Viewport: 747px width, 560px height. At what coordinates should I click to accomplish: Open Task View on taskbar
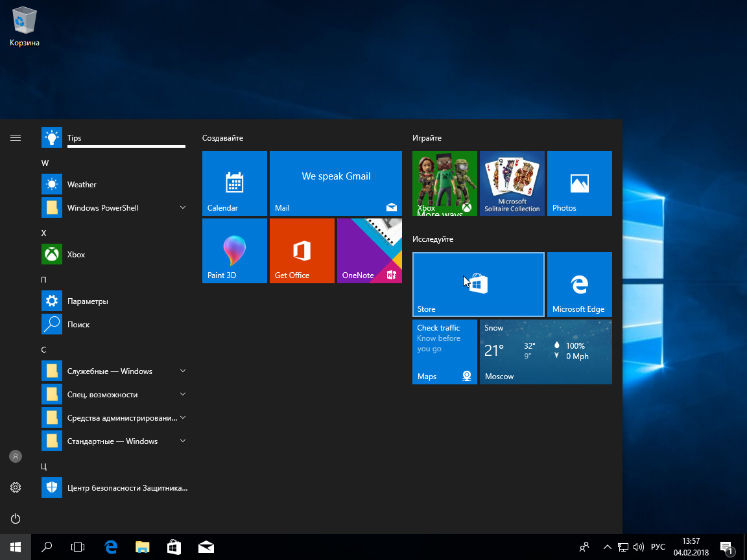[x=78, y=547]
